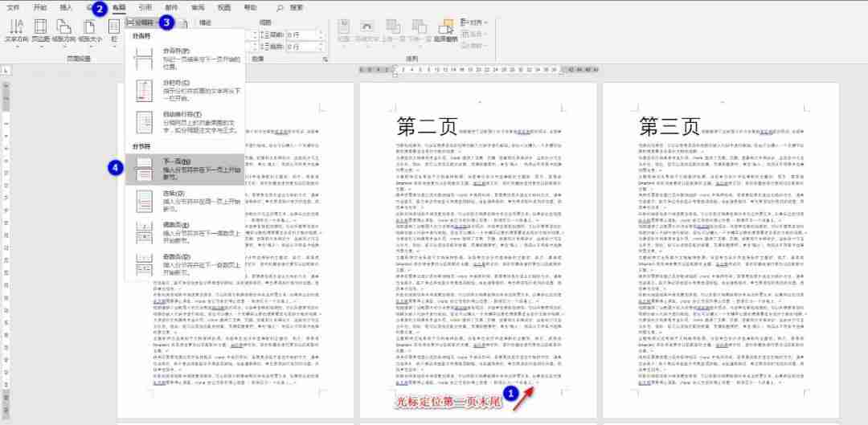Open the Paragraph settings dialog launcher

click(325, 59)
